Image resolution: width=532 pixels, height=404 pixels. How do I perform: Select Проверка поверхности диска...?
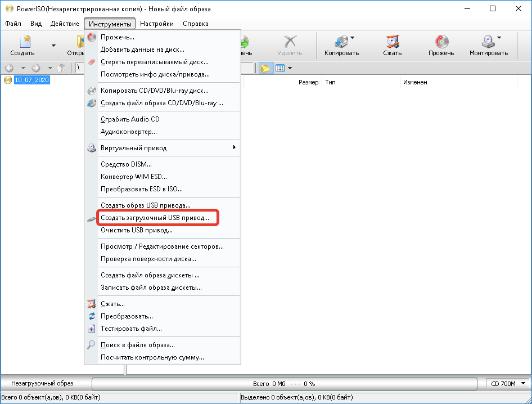tap(163, 259)
